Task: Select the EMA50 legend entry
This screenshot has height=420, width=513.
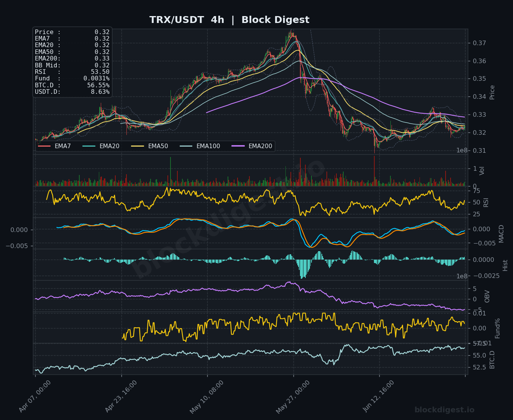Action: 149,146
